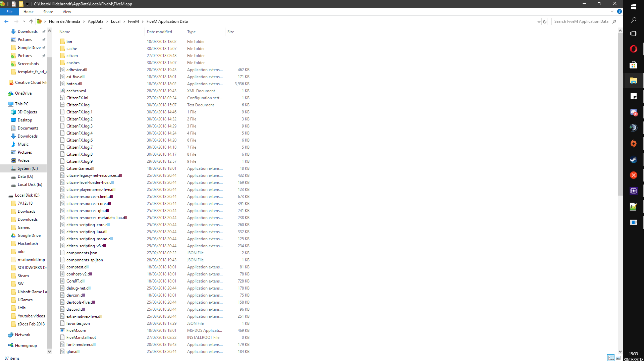Navigate back using the Back button
The height and width of the screenshot is (361, 644).
pos(6,21)
